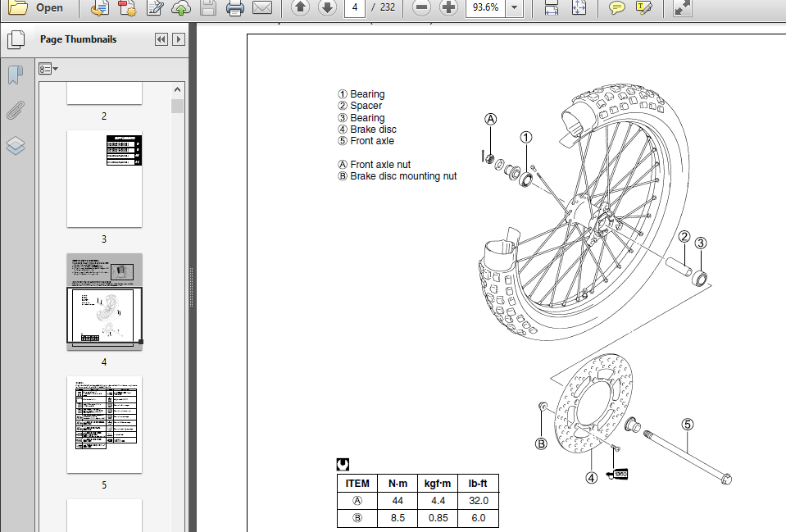Click the '44' torque value cell
Viewport: 786px width, 532px height.
[x=398, y=501]
